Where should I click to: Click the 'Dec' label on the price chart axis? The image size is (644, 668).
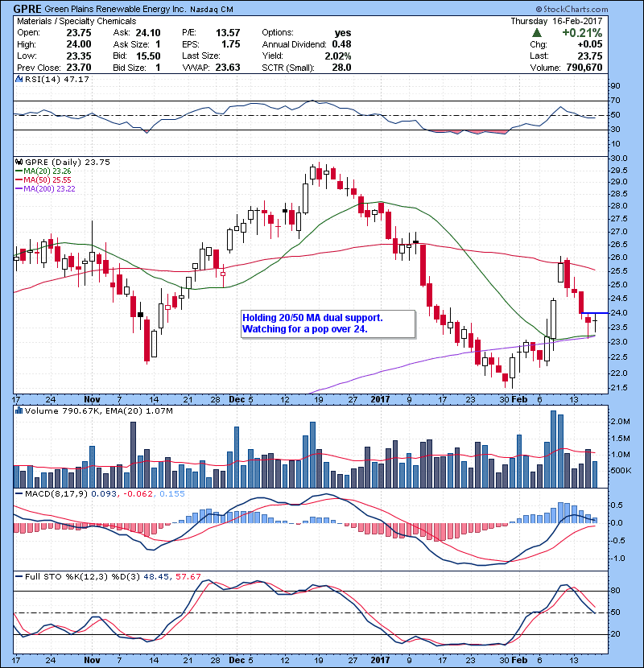click(237, 399)
